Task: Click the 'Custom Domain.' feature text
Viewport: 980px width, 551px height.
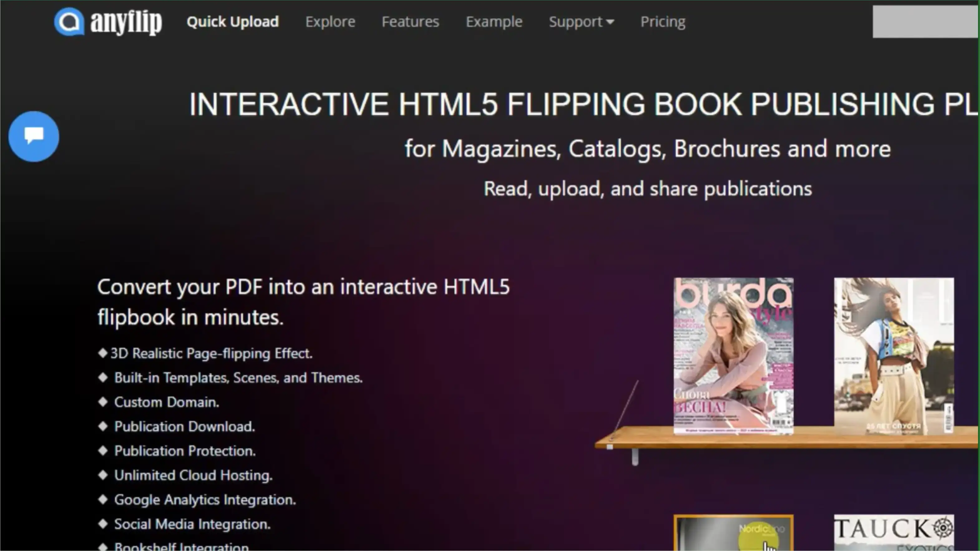Action: click(x=167, y=402)
